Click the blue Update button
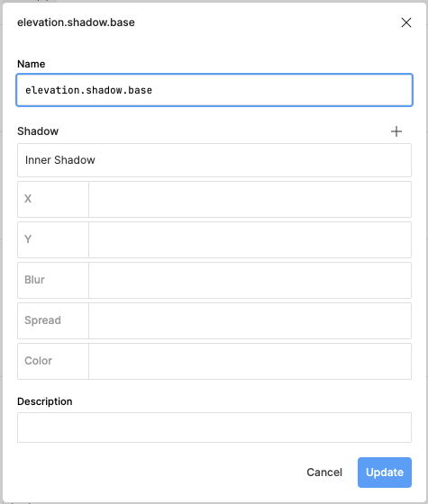This screenshot has height=504, width=428. pyautogui.click(x=385, y=472)
